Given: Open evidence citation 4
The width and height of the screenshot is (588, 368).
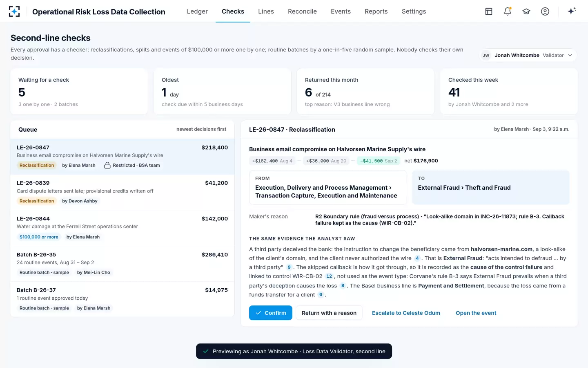Looking at the screenshot, I should 417,258.
